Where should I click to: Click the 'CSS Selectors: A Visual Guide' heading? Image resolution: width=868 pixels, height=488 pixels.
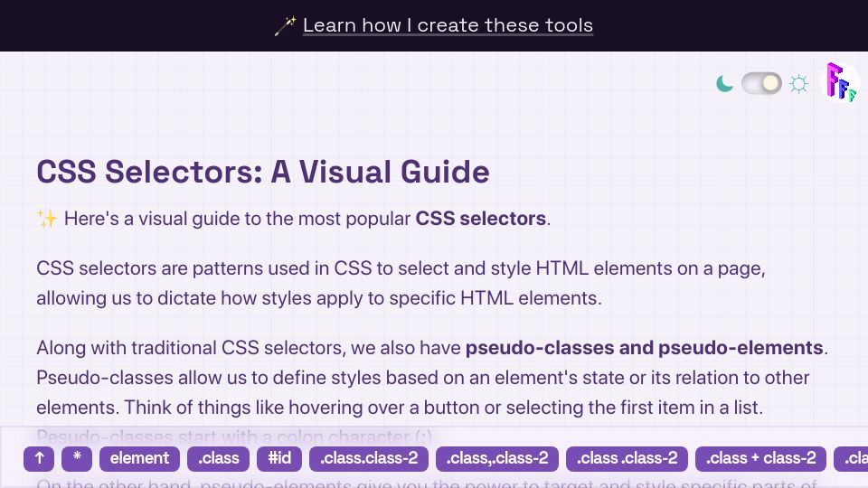point(263,172)
